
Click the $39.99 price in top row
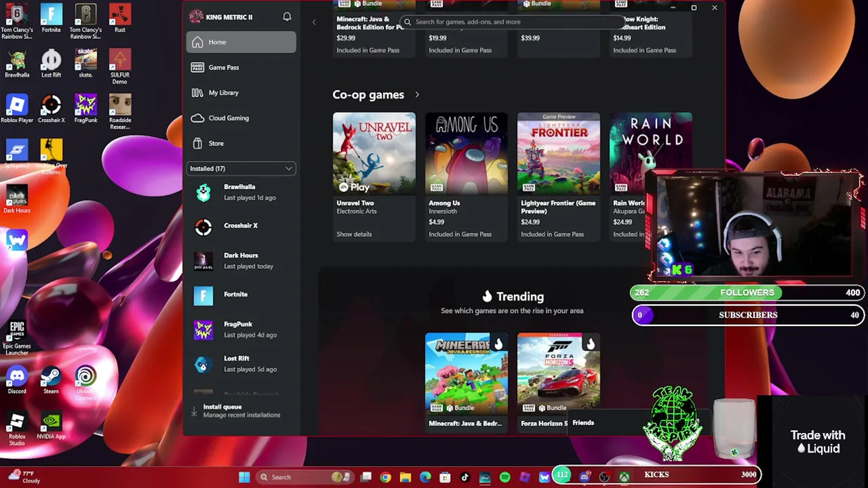(530, 38)
